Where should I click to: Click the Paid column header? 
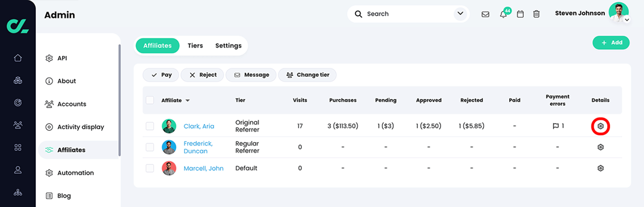pos(515,100)
